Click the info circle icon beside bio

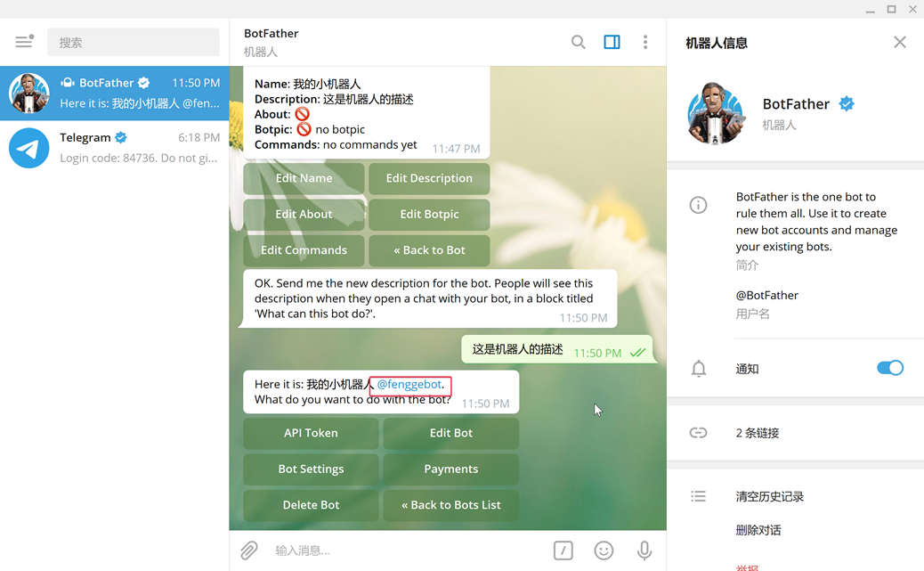pos(698,205)
